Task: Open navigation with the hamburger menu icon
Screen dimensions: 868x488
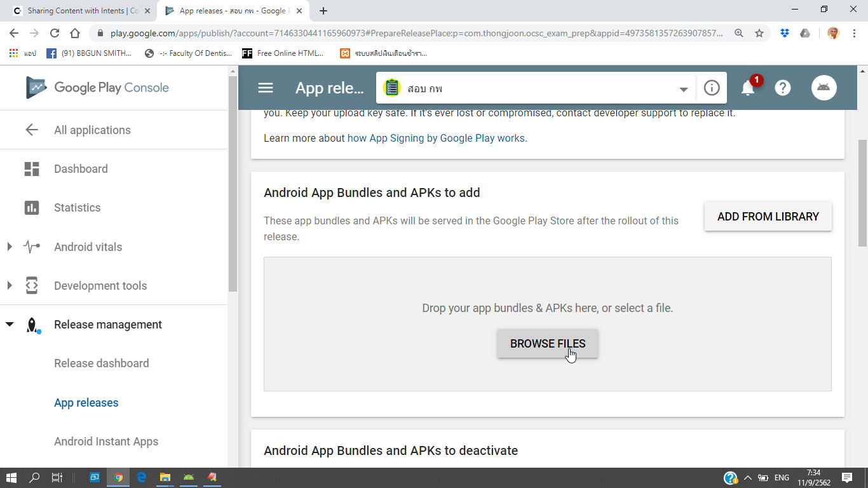Action: (x=265, y=88)
